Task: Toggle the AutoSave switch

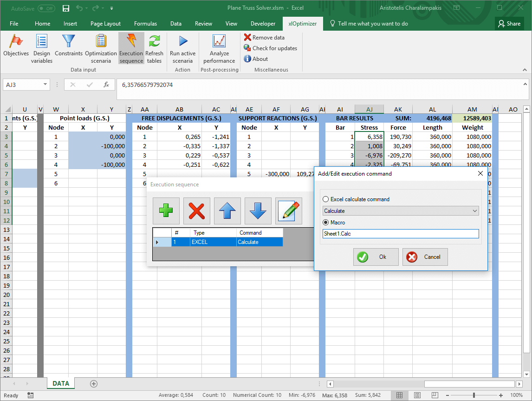Action: (46, 8)
